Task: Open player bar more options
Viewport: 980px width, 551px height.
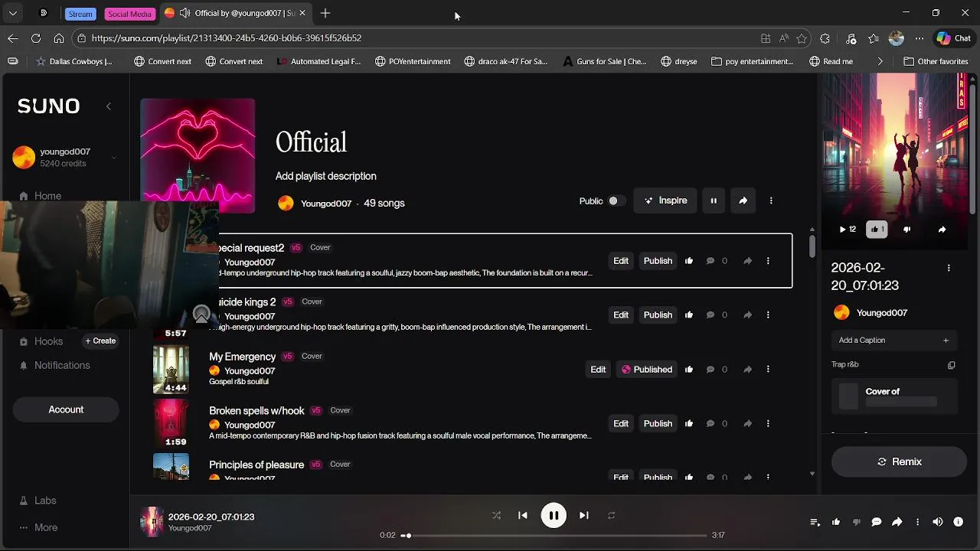Action: (x=917, y=522)
